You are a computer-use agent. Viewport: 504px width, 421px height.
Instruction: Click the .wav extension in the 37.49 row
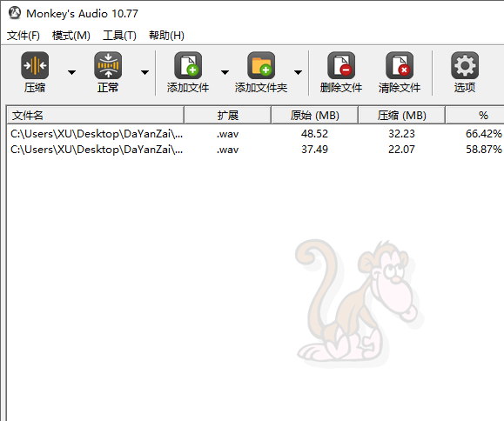pos(227,150)
